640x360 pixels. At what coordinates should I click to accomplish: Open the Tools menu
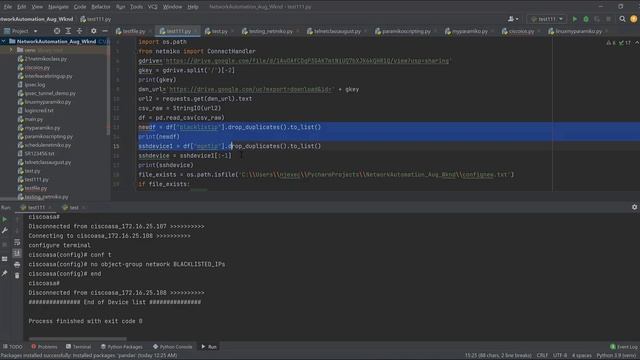[x=136, y=7]
